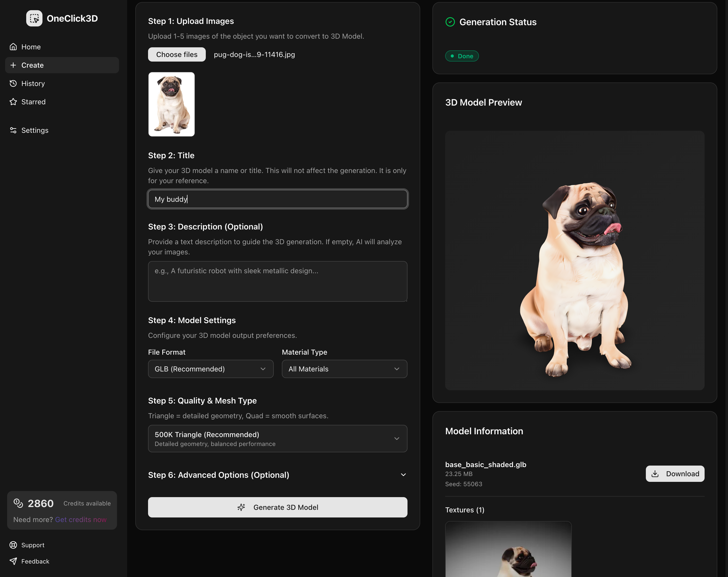This screenshot has height=577, width=728.
Task: Click the Starred star icon
Action: point(13,102)
